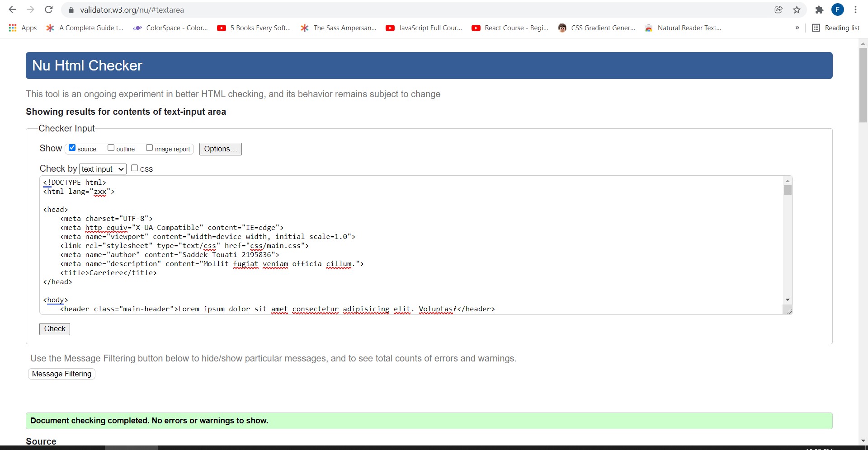The height and width of the screenshot is (450, 868).
Task: Uncheck the source checkbox
Action: [72, 148]
